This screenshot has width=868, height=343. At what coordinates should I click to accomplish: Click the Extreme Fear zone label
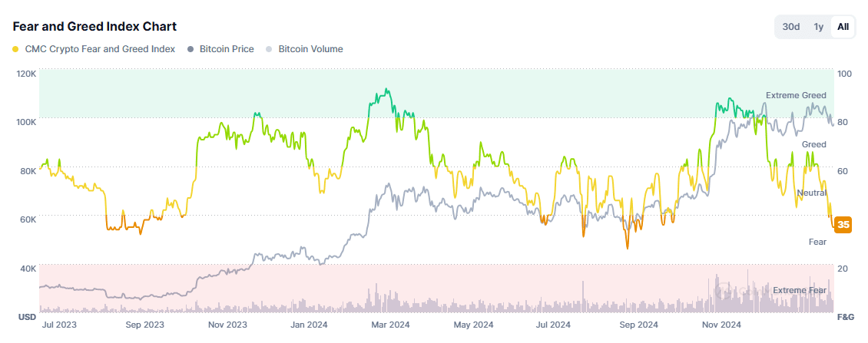[800, 290]
